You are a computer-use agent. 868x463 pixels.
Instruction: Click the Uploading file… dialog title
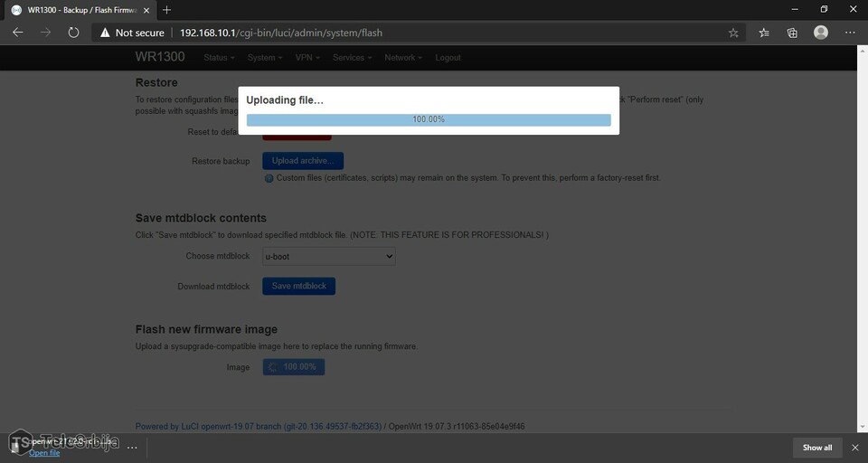285,100
